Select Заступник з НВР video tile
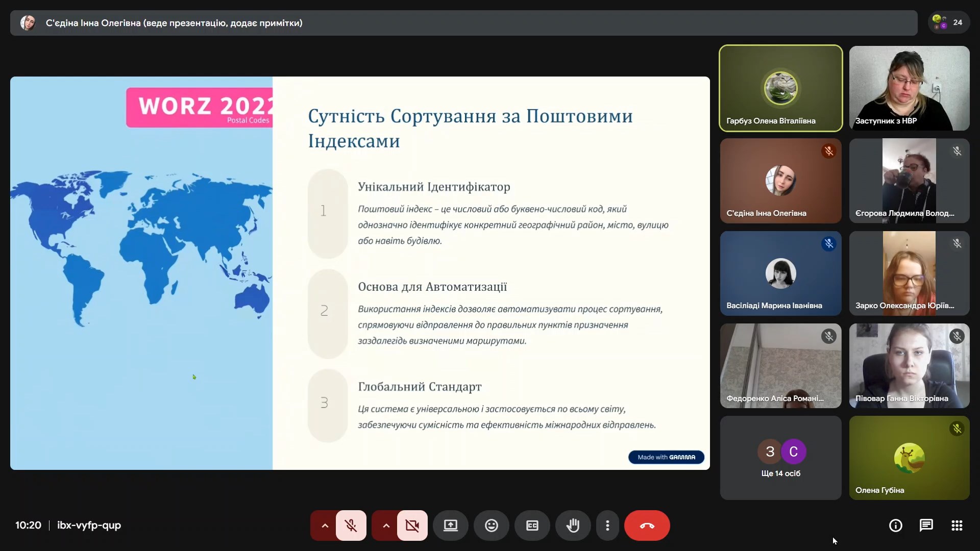The image size is (980, 551). coord(909,88)
